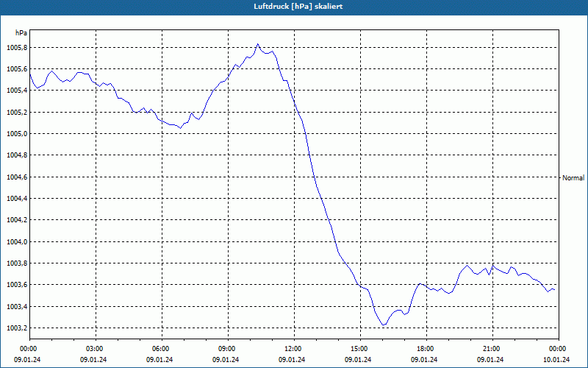
Task: Click the 03:00 time axis label
Action: click(96, 349)
